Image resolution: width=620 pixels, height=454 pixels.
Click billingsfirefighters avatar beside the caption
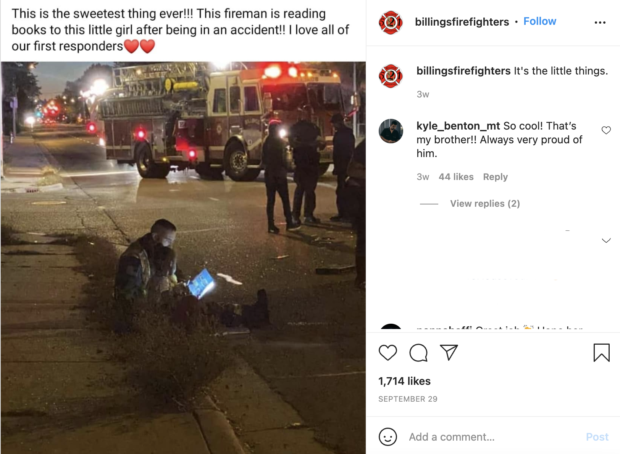(391, 76)
